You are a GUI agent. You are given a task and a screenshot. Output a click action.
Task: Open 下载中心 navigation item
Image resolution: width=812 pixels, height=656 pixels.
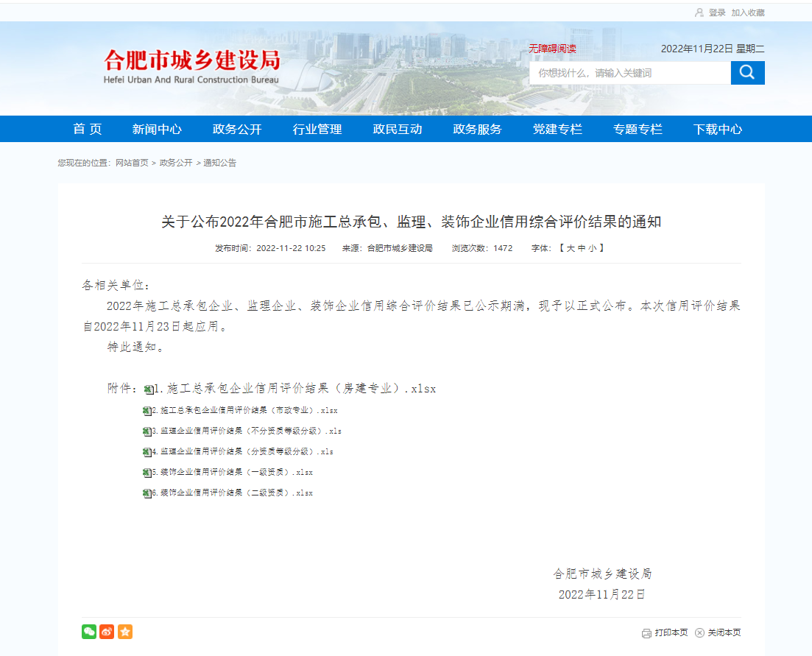click(718, 129)
